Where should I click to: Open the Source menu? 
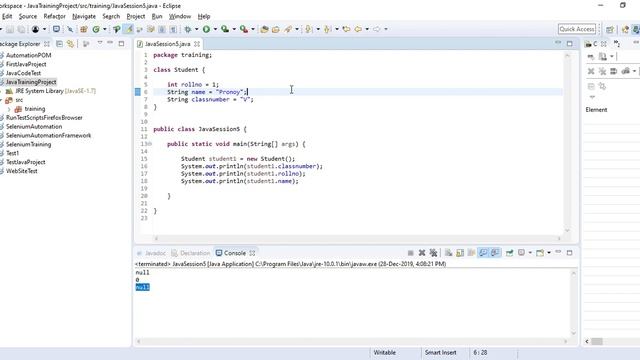pos(28,16)
